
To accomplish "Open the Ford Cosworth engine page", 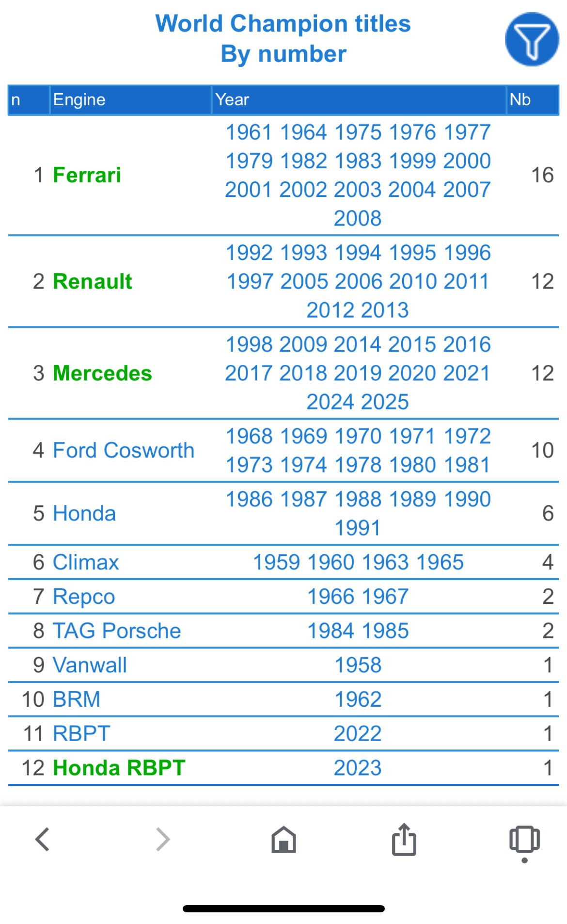I will click(124, 450).
